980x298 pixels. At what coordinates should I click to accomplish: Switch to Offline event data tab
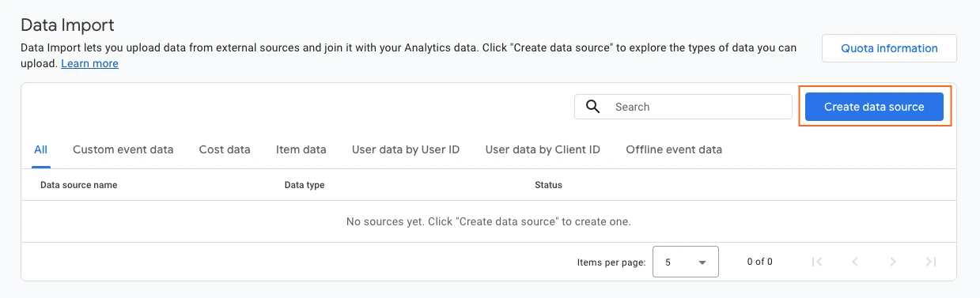tap(674, 149)
